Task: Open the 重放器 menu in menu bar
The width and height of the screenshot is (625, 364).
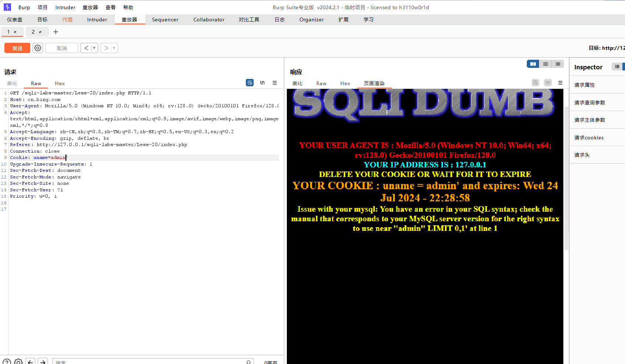Action: point(90,7)
